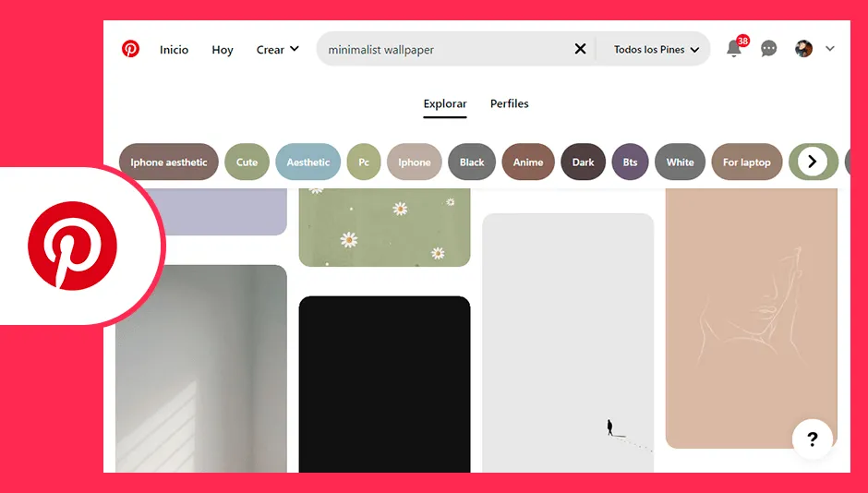
Task: Open notifications bell with 38 badge
Action: 734,48
